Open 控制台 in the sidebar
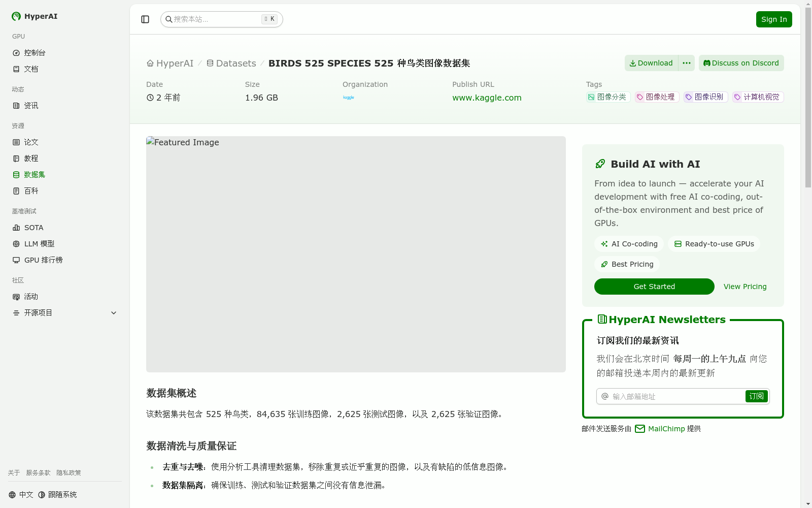This screenshot has height=508, width=812. tap(65, 53)
